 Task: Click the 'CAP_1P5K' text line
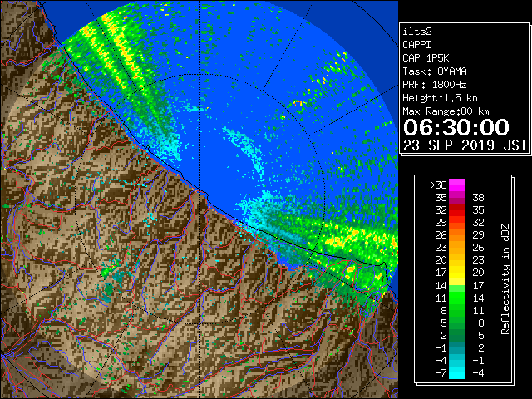pyautogui.click(x=426, y=58)
